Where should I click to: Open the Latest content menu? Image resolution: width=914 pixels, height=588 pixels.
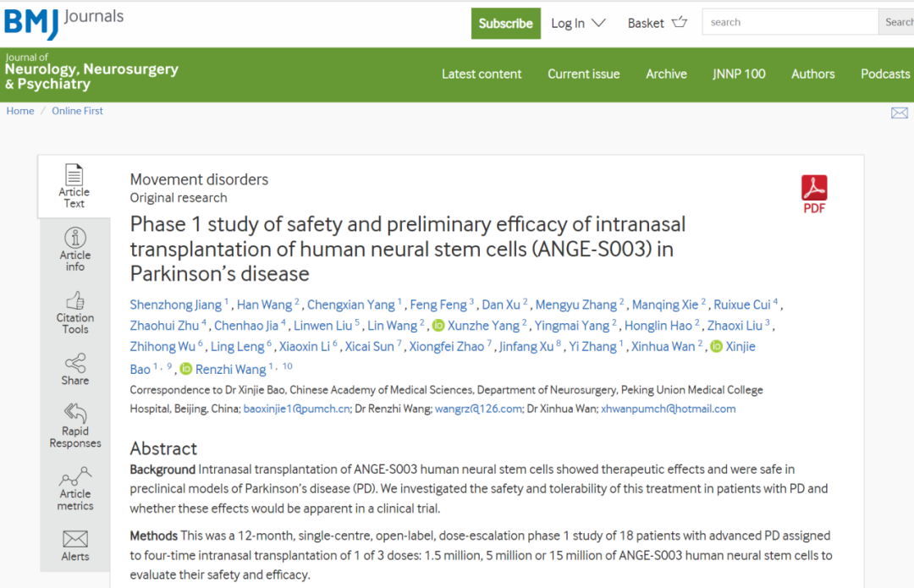482,74
